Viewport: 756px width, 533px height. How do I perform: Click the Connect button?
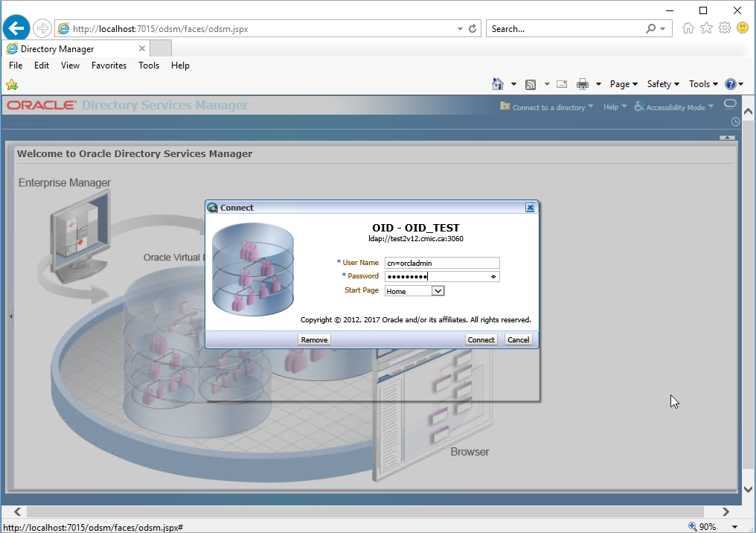[x=481, y=339]
